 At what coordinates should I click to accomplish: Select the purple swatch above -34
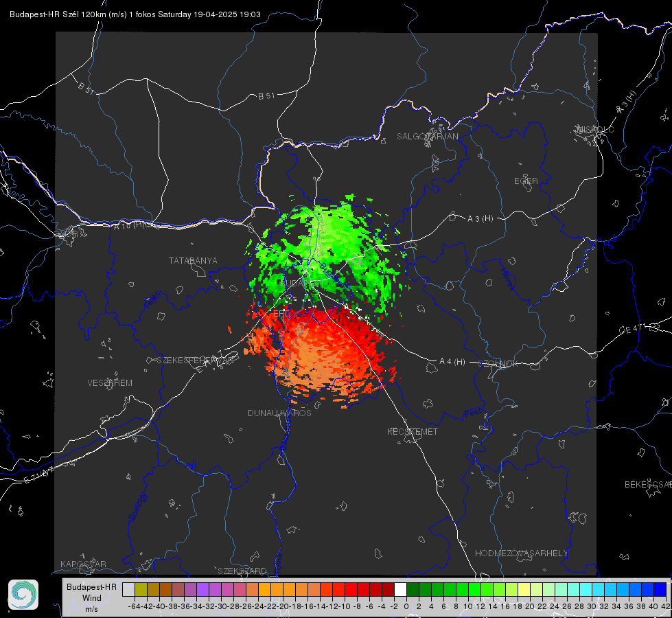(202, 589)
